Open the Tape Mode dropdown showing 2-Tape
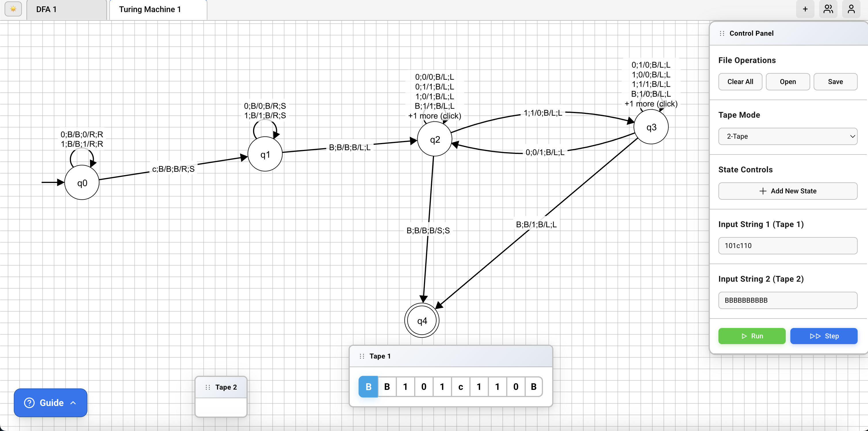The width and height of the screenshot is (868, 431). tap(787, 136)
